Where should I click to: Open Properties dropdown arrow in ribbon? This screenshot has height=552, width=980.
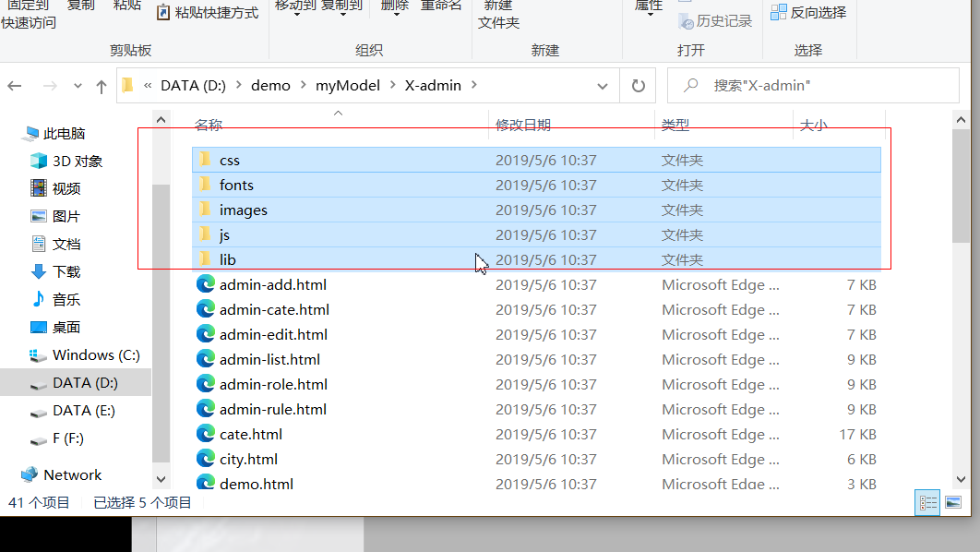pos(650,14)
